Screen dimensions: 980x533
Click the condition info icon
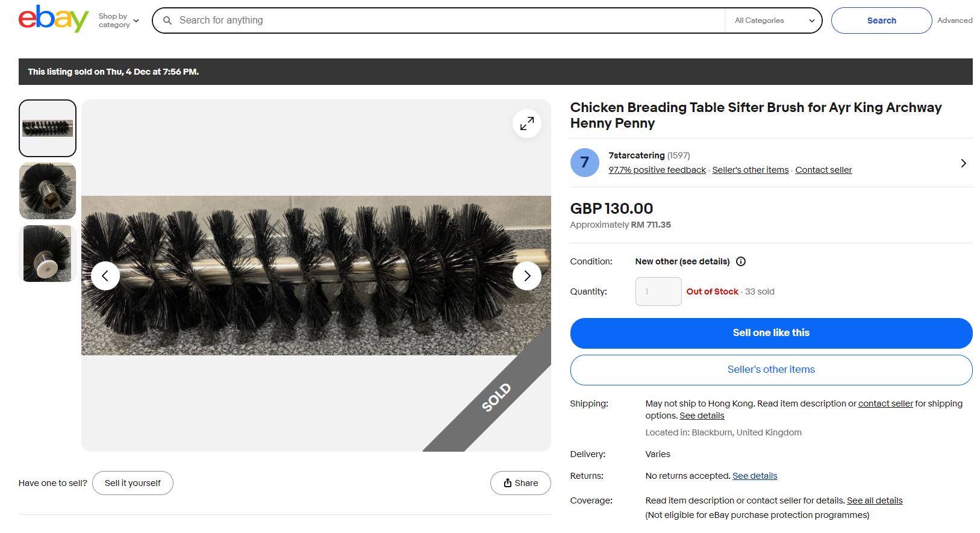pyautogui.click(x=741, y=261)
